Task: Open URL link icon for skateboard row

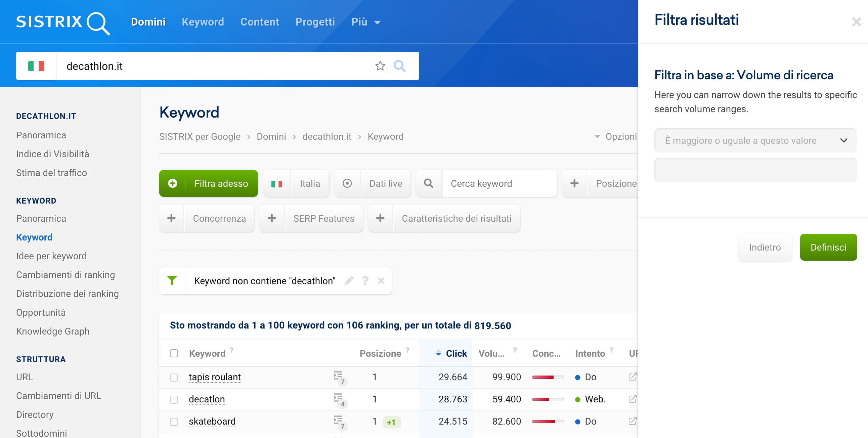Action: click(632, 421)
